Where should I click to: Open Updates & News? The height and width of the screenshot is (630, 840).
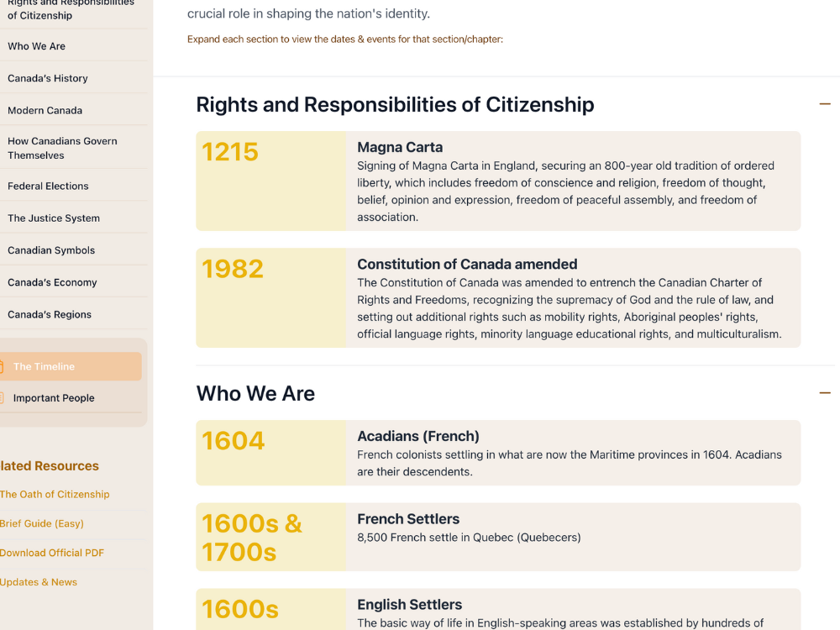pyautogui.click(x=39, y=581)
